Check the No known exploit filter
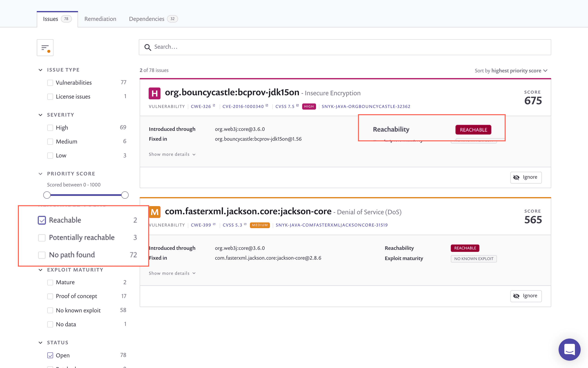This screenshot has width=588, height=368. coord(50,310)
